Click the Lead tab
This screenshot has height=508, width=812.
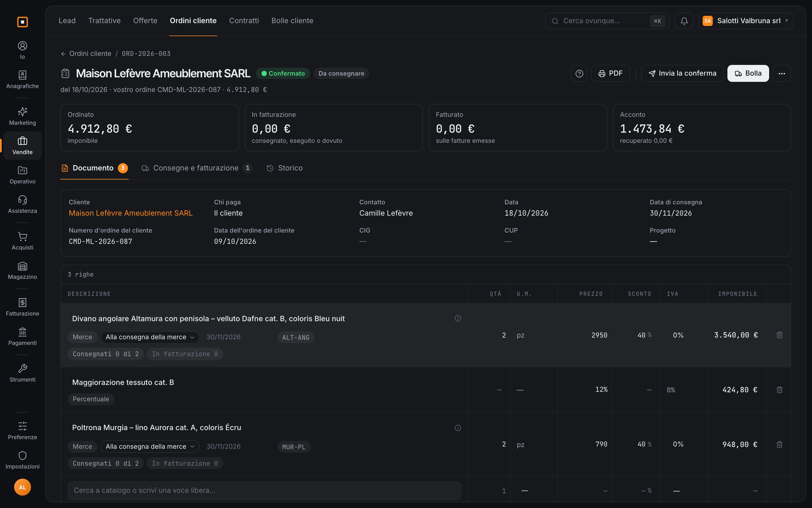67,21
